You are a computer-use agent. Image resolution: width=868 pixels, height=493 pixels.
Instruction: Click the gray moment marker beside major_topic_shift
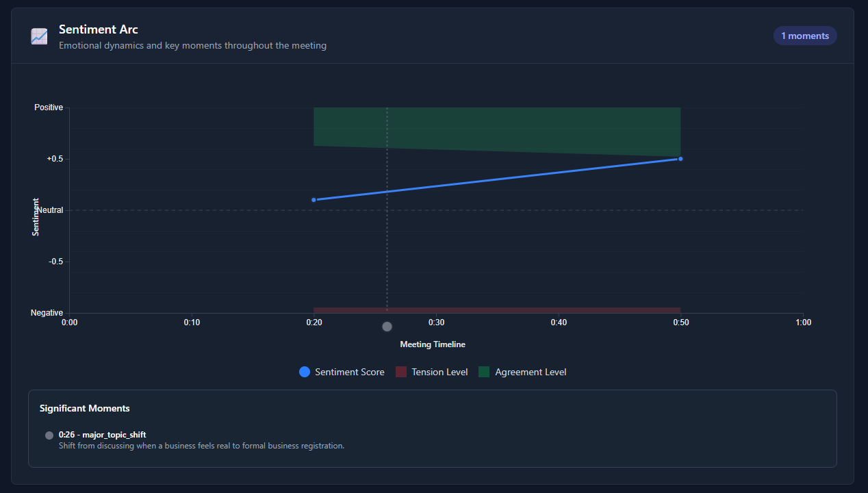point(49,435)
